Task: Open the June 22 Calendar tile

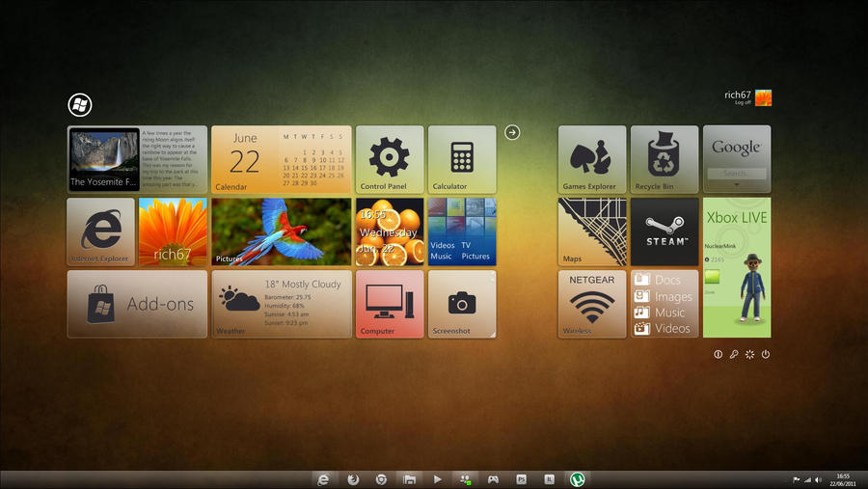Action: tap(282, 159)
